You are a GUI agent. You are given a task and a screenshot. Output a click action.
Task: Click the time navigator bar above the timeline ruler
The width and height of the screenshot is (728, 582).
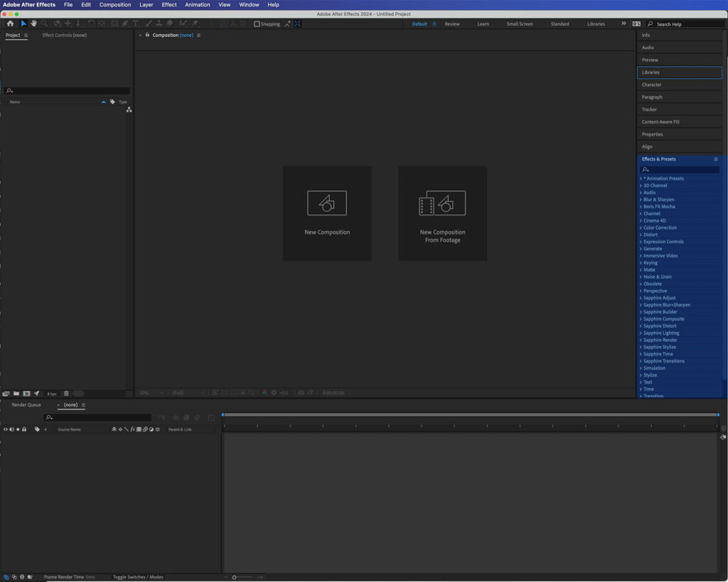[471, 414]
